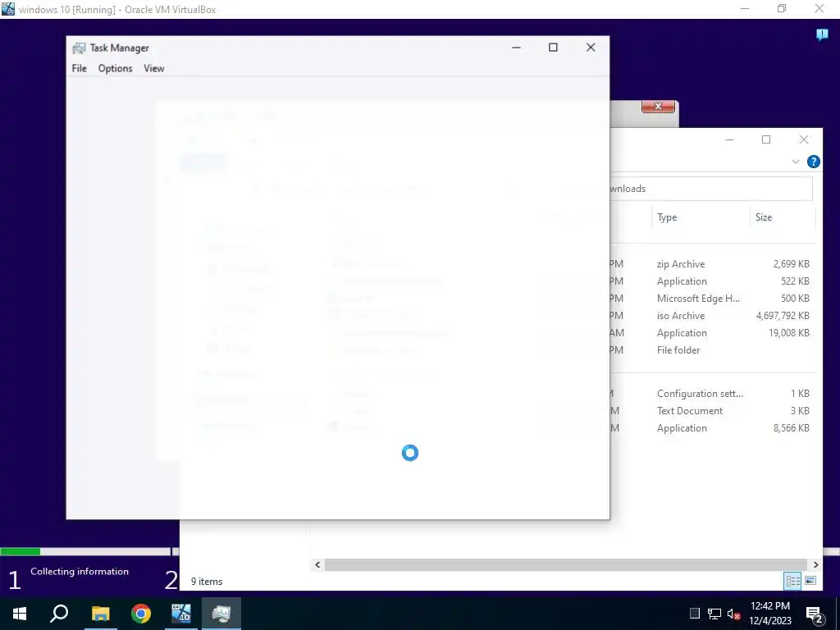Click the horizontal scrollbar left arrow
Screen dimensions: 840x630
pos(317,564)
